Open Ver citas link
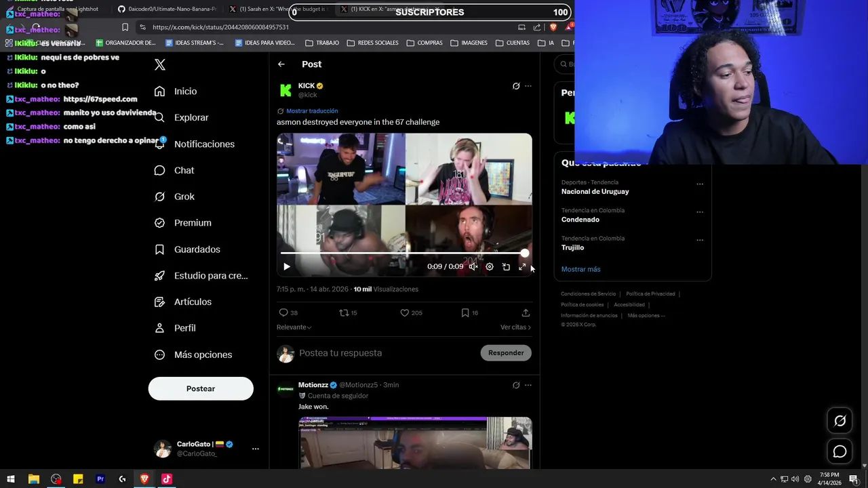 click(515, 327)
